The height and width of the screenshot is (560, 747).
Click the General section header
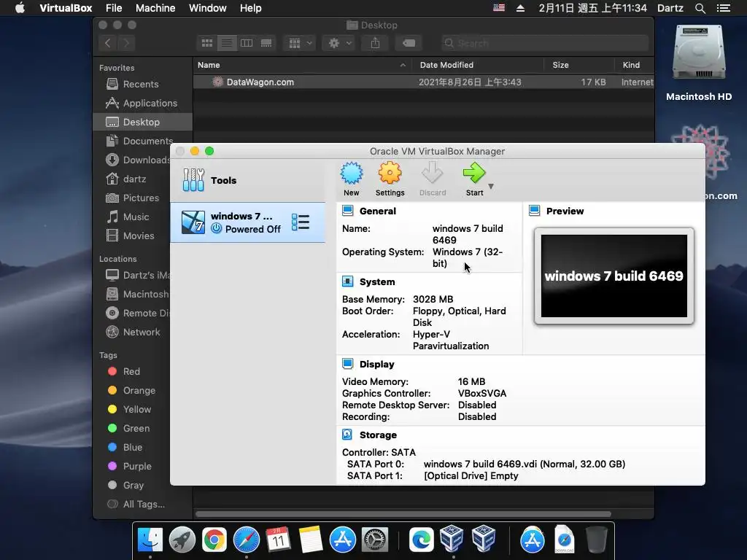377,211
